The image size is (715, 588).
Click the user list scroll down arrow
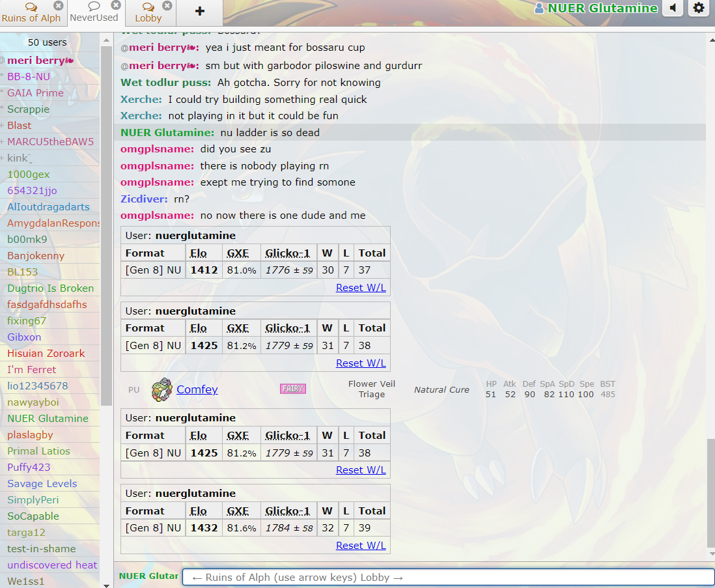click(x=106, y=585)
